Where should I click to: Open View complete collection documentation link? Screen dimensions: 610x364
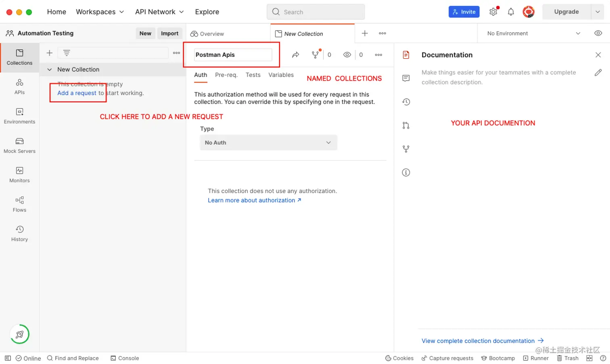483,341
